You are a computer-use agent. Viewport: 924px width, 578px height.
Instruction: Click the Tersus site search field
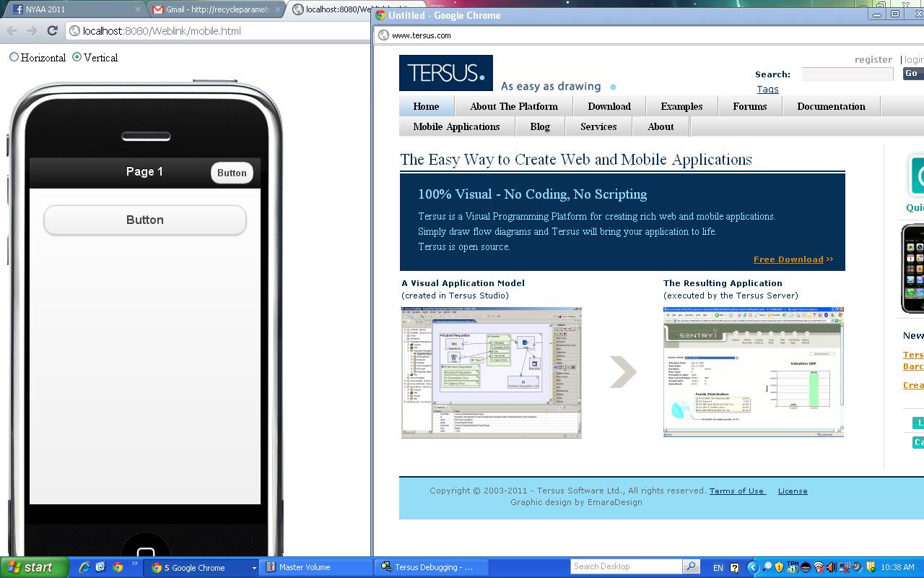[847, 74]
